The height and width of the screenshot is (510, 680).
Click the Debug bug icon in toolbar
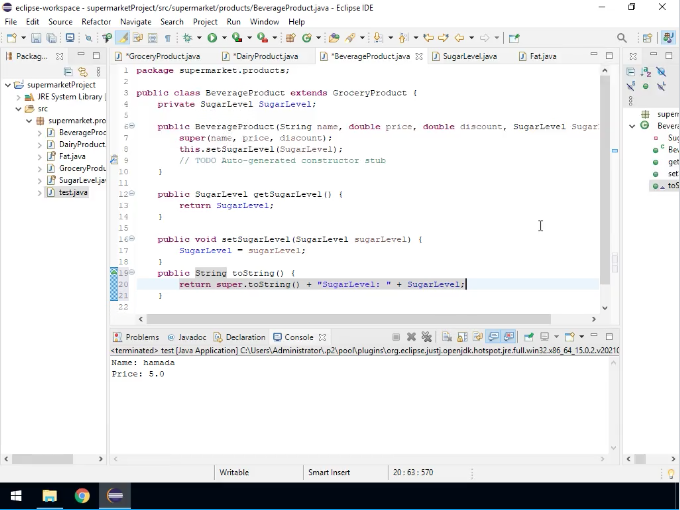tap(186, 38)
